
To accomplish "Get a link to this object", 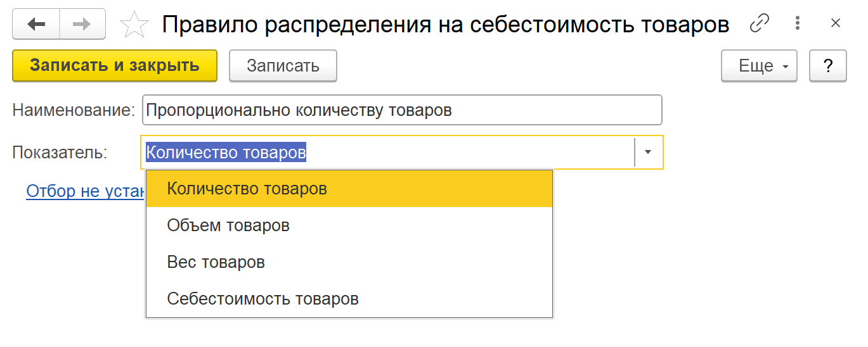I will [759, 24].
